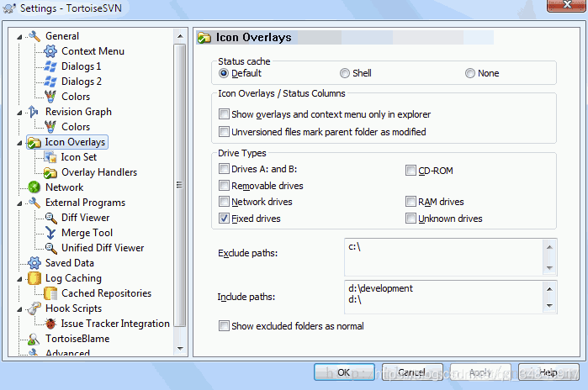Open the Merge Tool settings page

[x=87, y=233]
